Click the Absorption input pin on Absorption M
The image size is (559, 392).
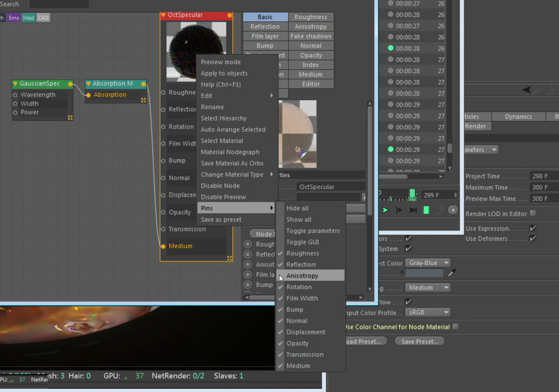[x=88, y=95]
